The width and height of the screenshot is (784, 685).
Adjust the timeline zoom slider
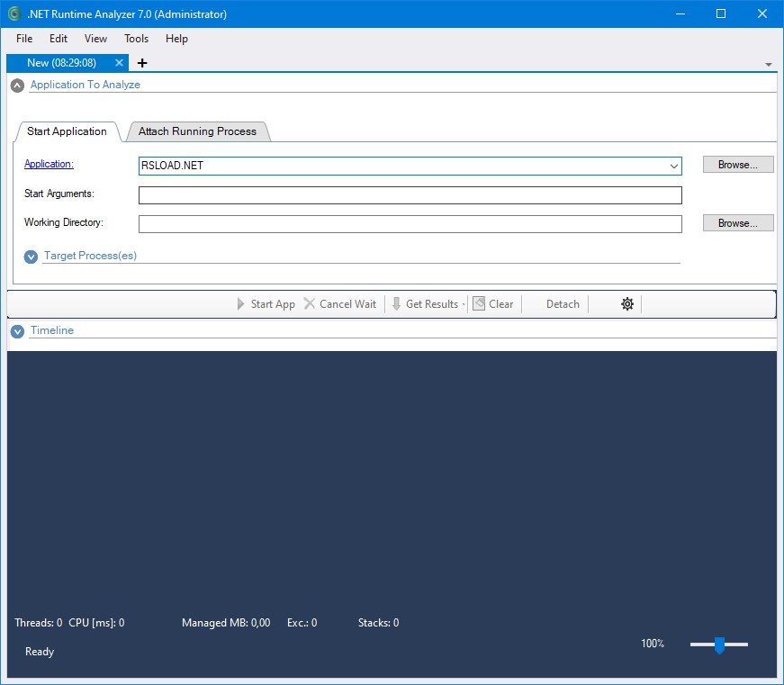pyautogui.click(x=718, y=645)
